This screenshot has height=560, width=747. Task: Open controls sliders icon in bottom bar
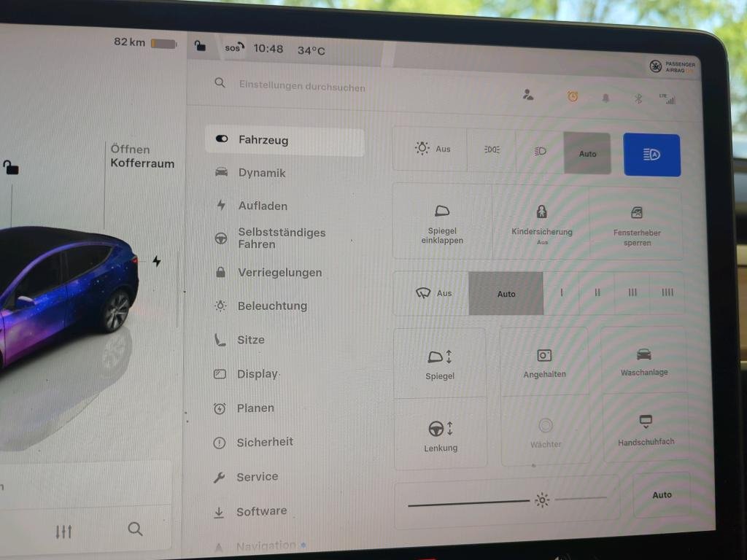pyautogui.click(x=63, y=532)
